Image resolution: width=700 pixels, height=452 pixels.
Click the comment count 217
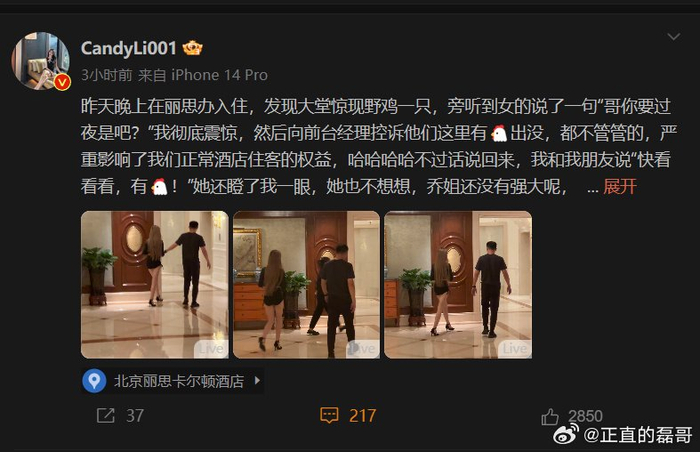[x=362, y=416]
